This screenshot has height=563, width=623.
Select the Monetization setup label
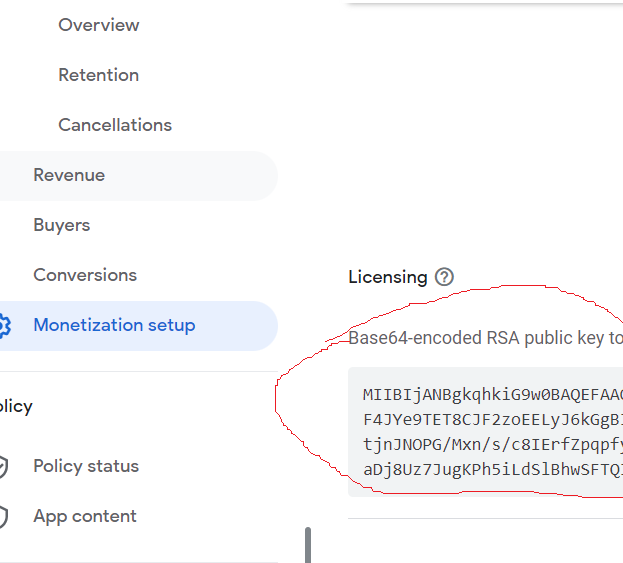pos(114,325)
